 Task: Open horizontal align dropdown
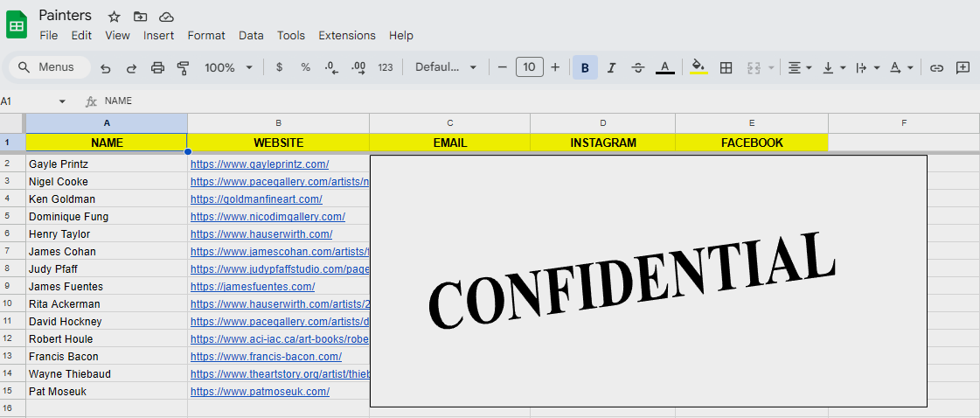pyautogui.click(x=799, y=67)
